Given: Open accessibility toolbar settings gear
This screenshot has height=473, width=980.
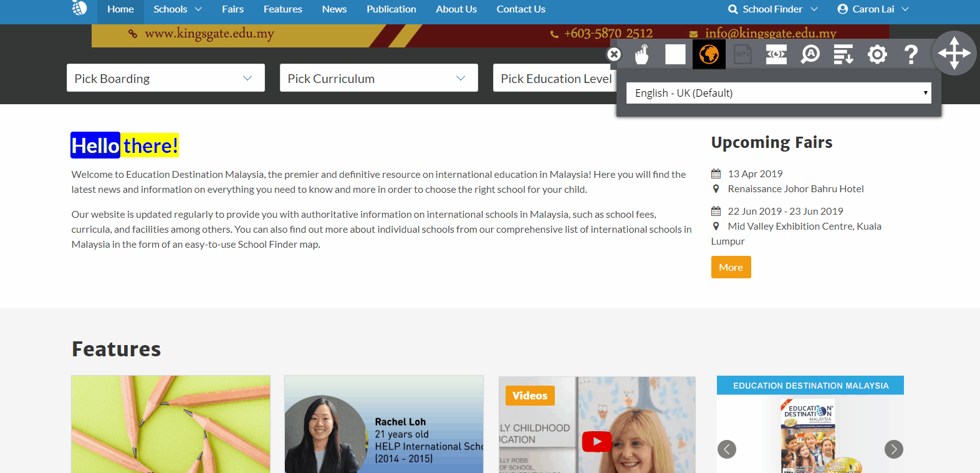Looking at the screenshot, I should pos(877,55).
